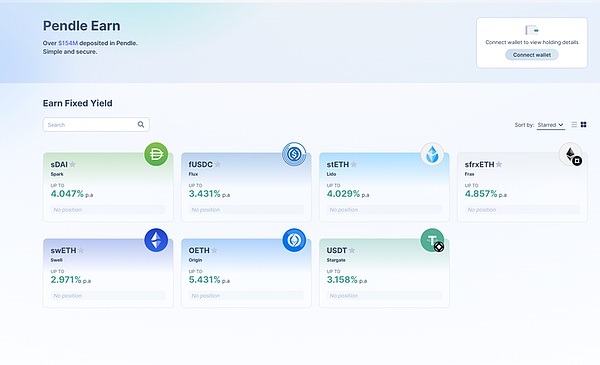Switch to grid view layout
This screenshot has width=600, height=365.
click(x=584, y=125)
